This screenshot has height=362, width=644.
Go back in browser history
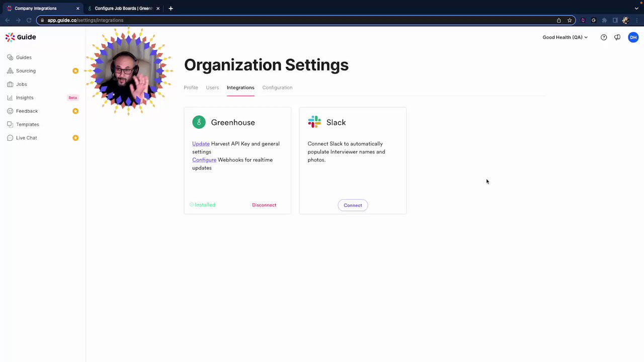tap(8, 20)
